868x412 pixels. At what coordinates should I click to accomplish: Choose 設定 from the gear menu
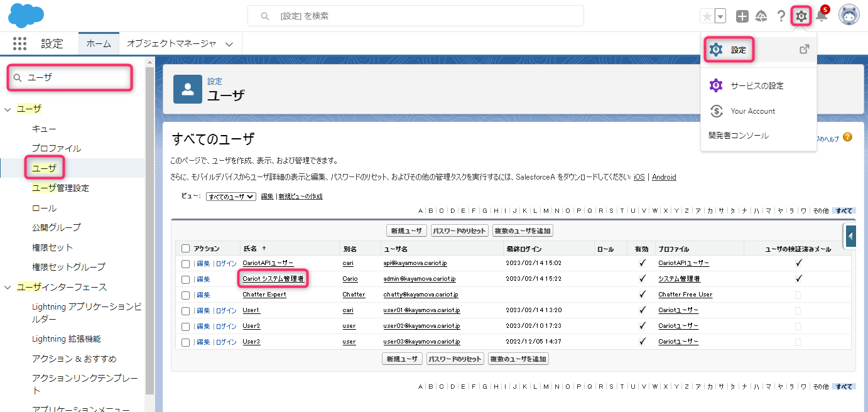coord(759,50)
